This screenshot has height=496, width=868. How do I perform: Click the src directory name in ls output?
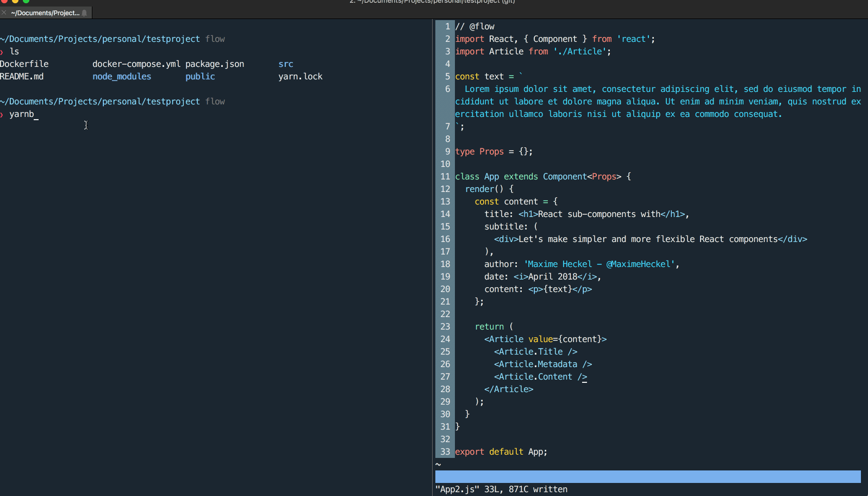point(286,64)
